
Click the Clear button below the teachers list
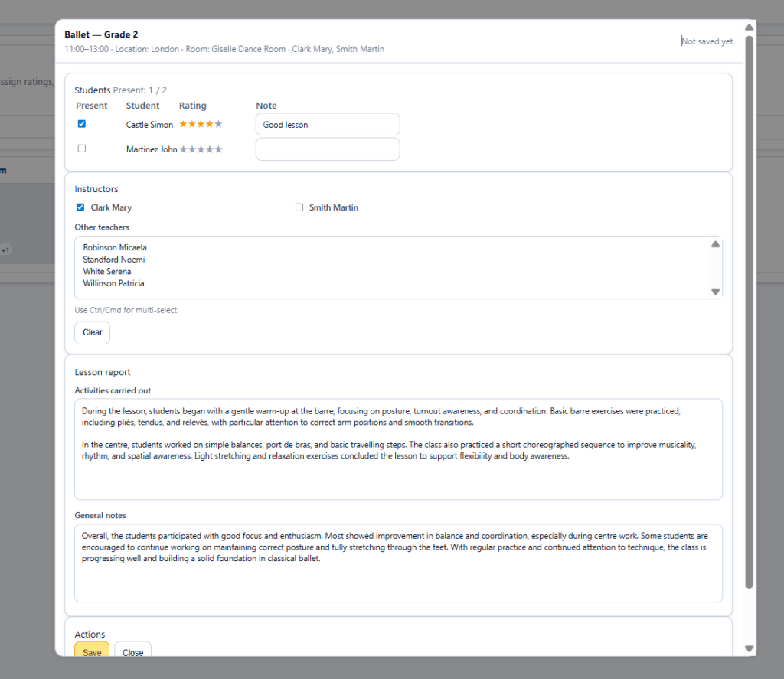pos(92,332)
